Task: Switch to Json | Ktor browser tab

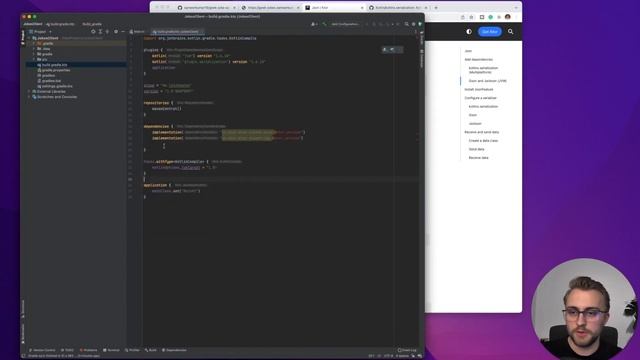Action: (x=334, y=8)
